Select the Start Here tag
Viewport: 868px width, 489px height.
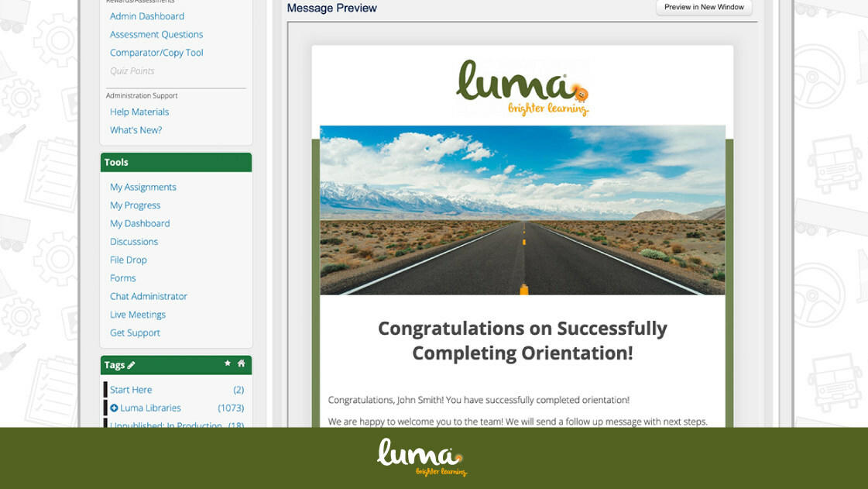point(130,389)
